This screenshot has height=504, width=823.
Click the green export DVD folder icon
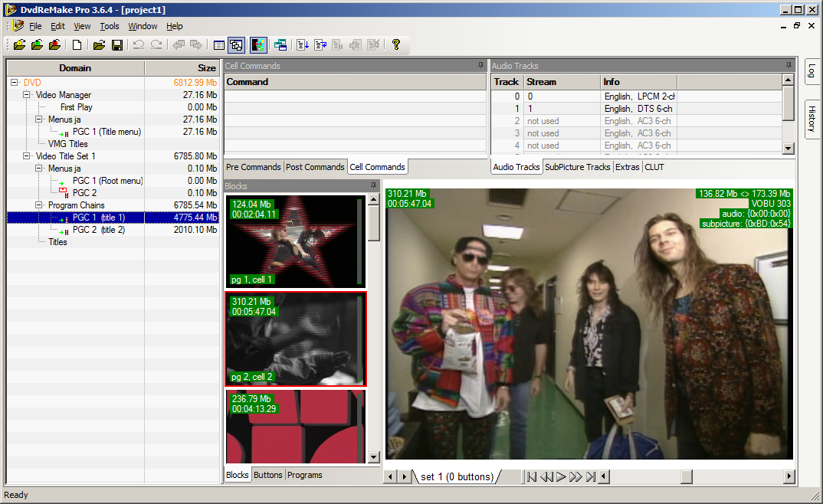click(37, 45)
